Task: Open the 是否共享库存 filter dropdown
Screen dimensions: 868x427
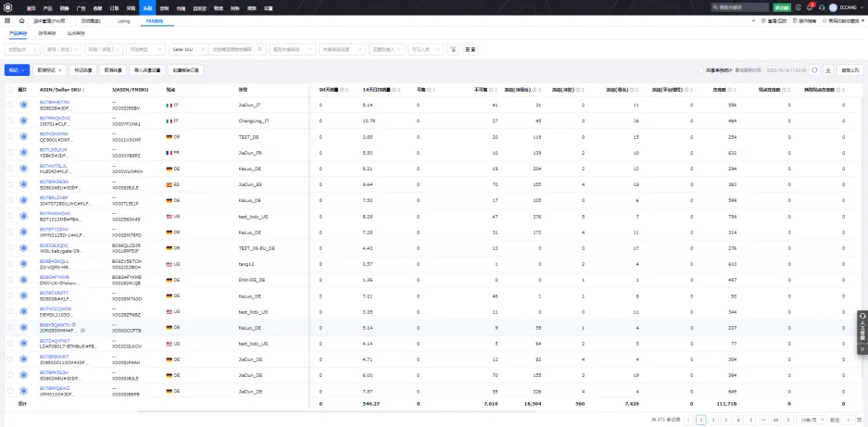Action: point(293,49)
